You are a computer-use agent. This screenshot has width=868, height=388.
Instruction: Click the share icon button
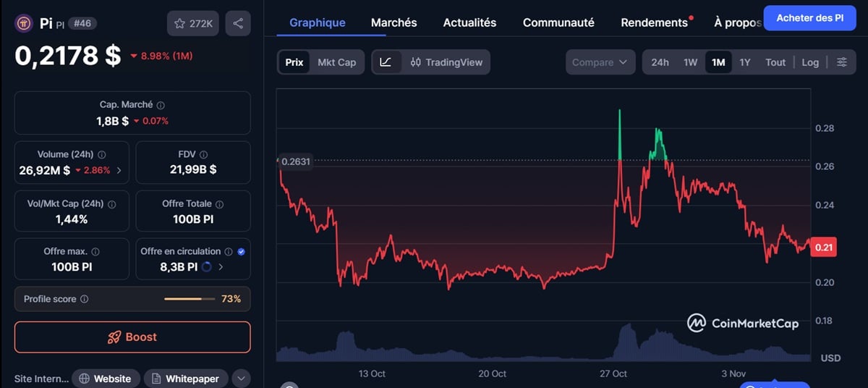point(238,24)
